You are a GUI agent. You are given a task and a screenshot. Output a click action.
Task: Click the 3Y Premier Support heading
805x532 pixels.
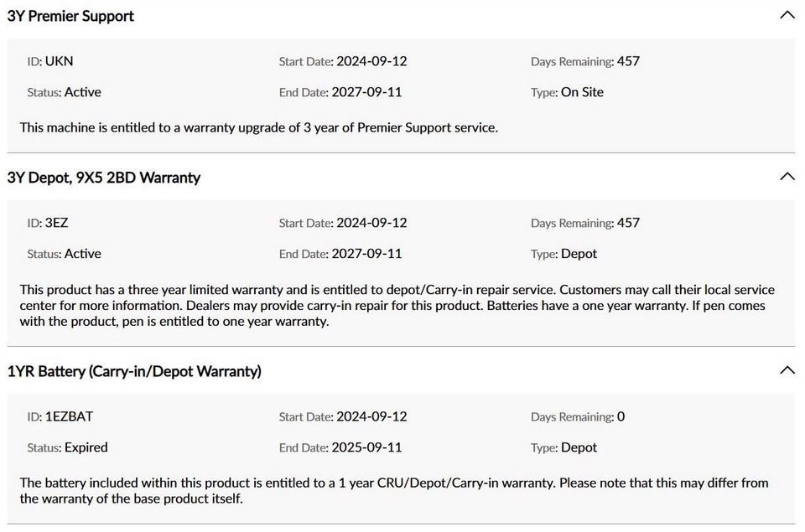(x=70, y=16)
